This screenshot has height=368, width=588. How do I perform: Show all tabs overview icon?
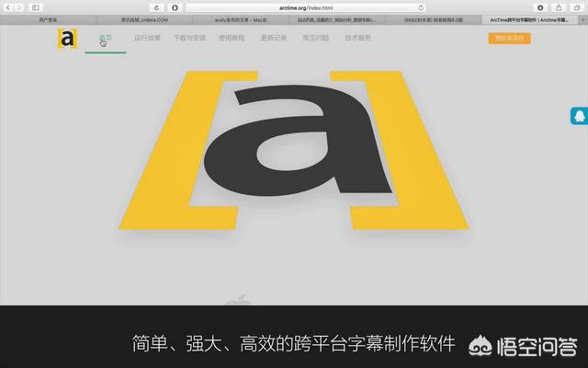click(577, 7)
